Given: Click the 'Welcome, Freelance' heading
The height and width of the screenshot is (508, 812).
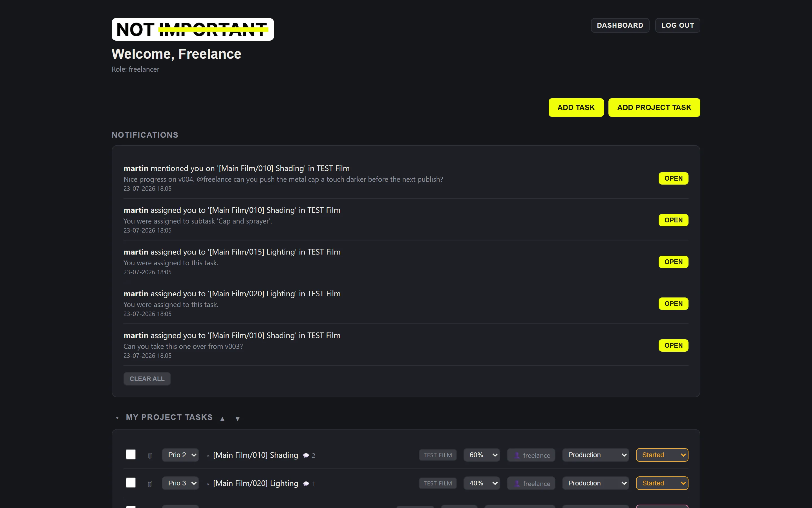Looking at the screenshot, I should [x=176, y=54].
